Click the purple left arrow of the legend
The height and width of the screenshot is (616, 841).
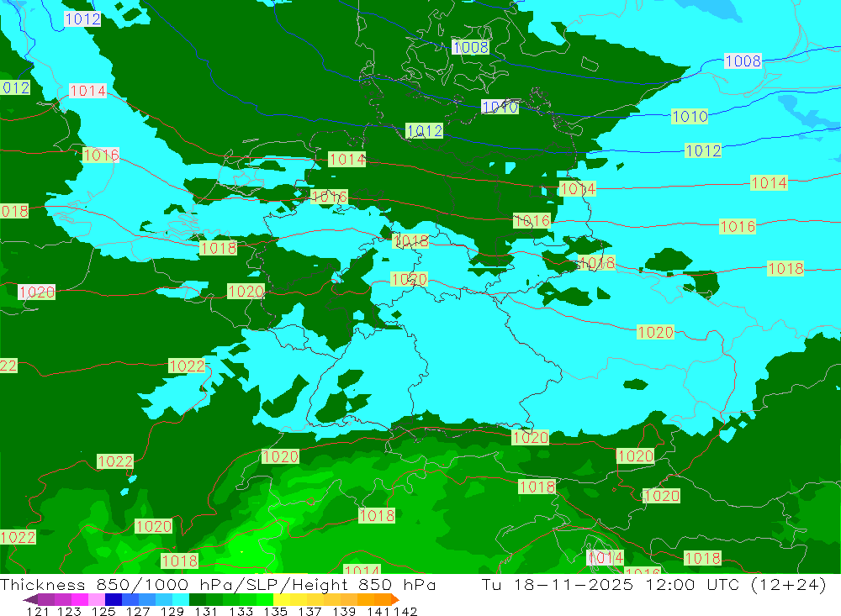tap(30, 599)
